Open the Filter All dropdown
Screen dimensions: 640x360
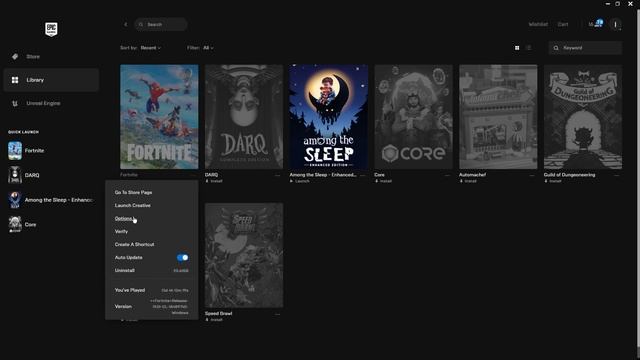pos(208,48)
